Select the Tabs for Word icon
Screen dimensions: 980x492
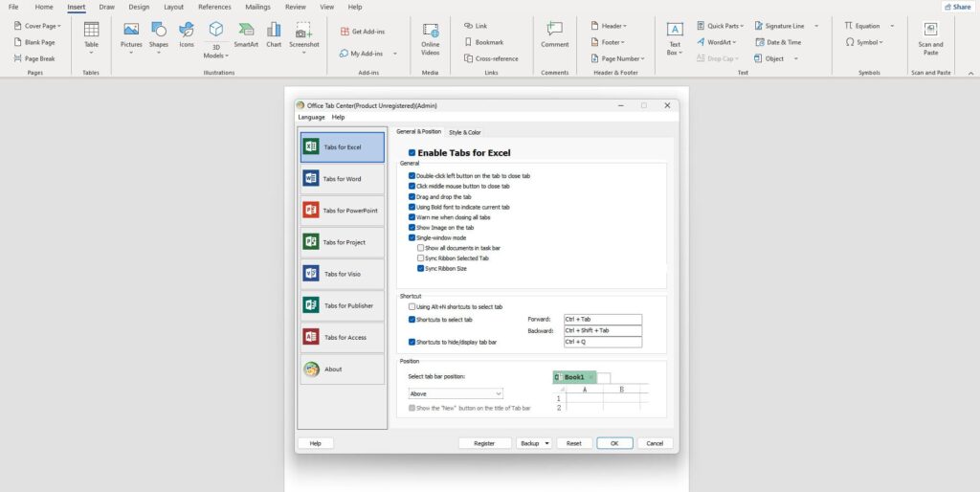pos(310,179)
